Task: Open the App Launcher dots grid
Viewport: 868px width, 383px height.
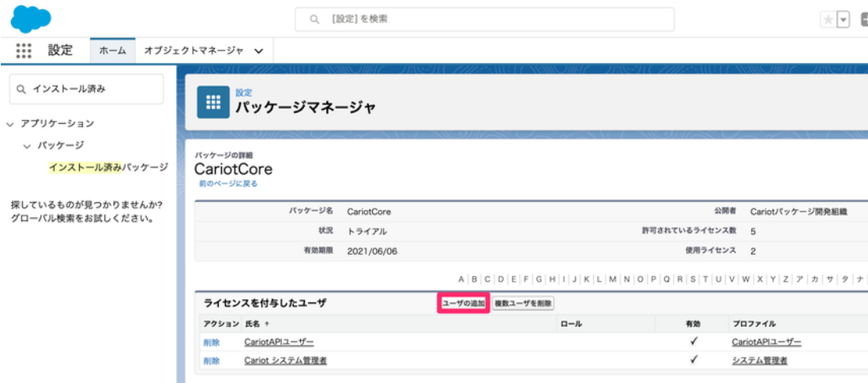Action: 23,51
